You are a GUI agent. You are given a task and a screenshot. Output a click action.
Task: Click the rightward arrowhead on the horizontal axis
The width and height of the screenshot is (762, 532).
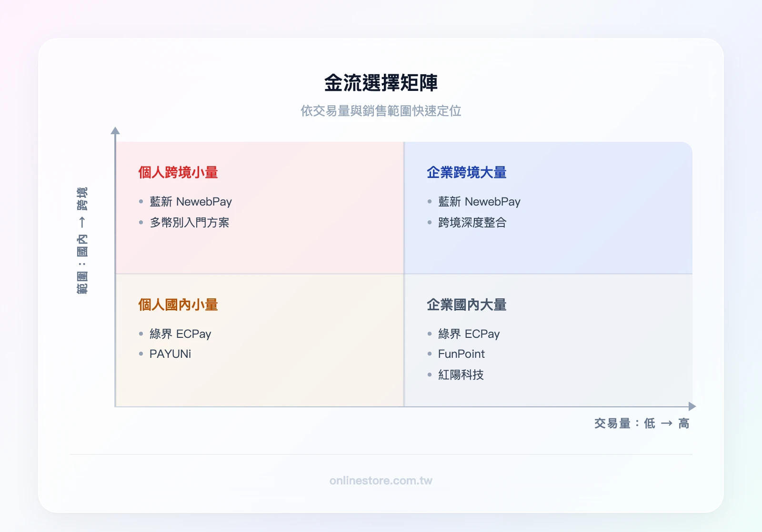pos(692,406)
